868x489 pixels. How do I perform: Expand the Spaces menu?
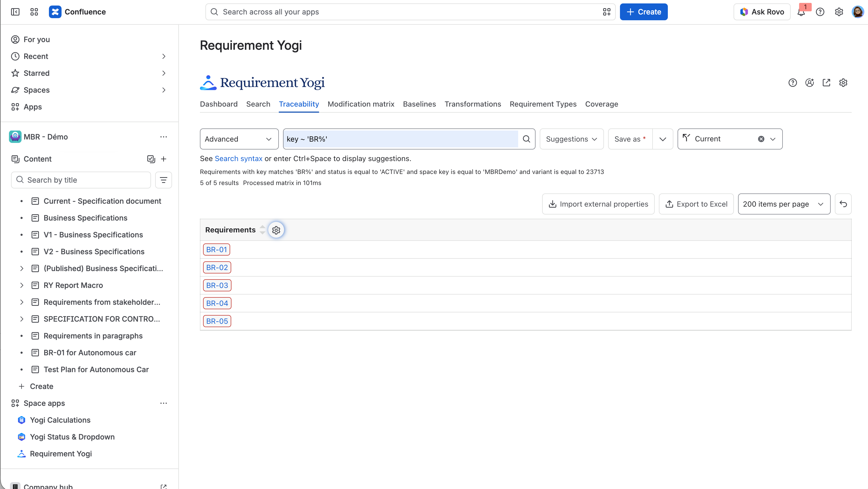[x=164, y=90]
